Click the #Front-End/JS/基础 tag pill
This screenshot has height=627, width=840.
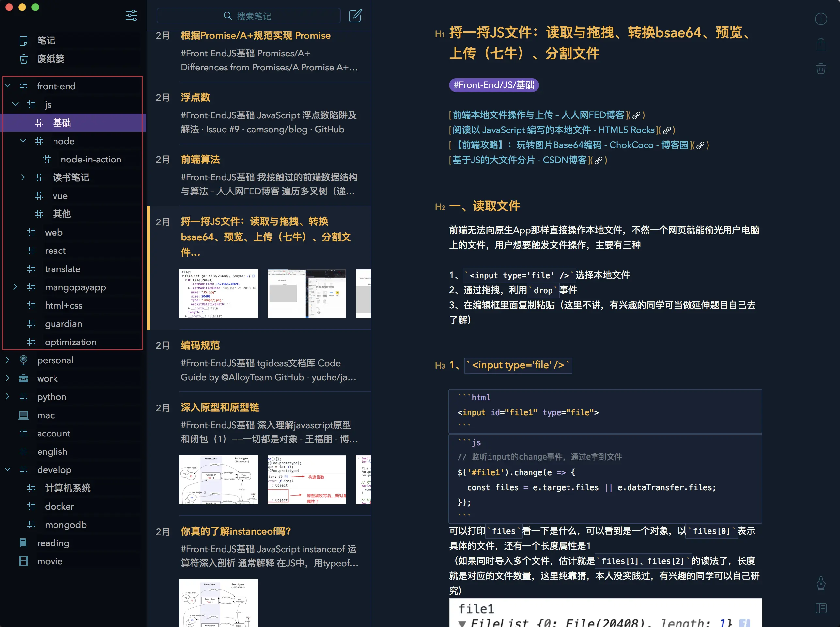(x=493, y=85)
